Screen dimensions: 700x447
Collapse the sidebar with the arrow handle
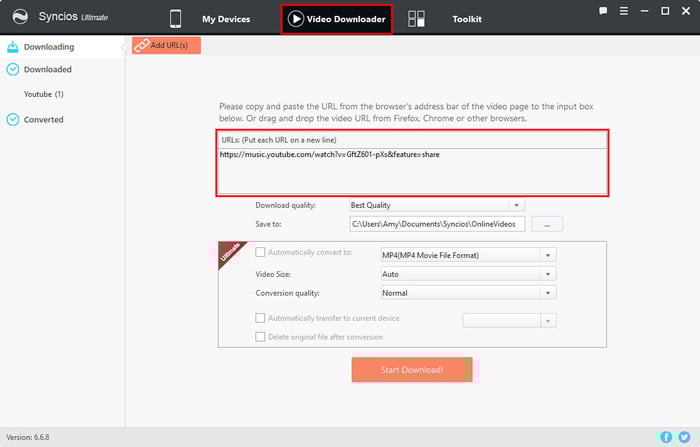[123, 47]
